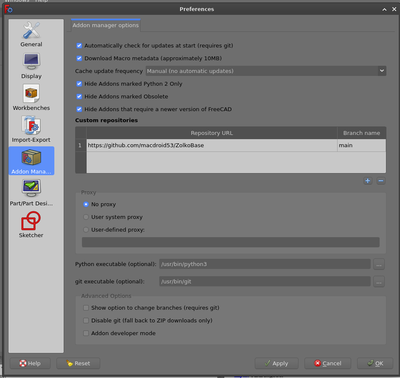Expand the Cache update frequency dropdown
The image size is (400, 378).
pyautogui.click(x=266, y=71)
